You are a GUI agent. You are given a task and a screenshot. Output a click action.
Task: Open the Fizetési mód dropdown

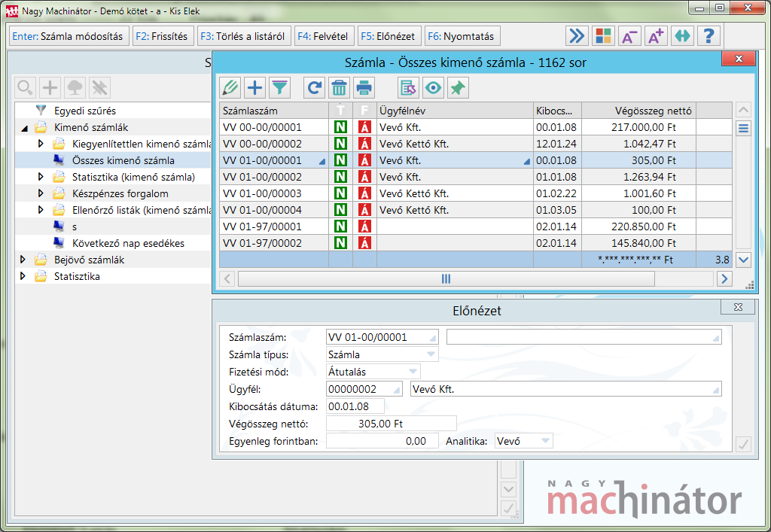413,371
